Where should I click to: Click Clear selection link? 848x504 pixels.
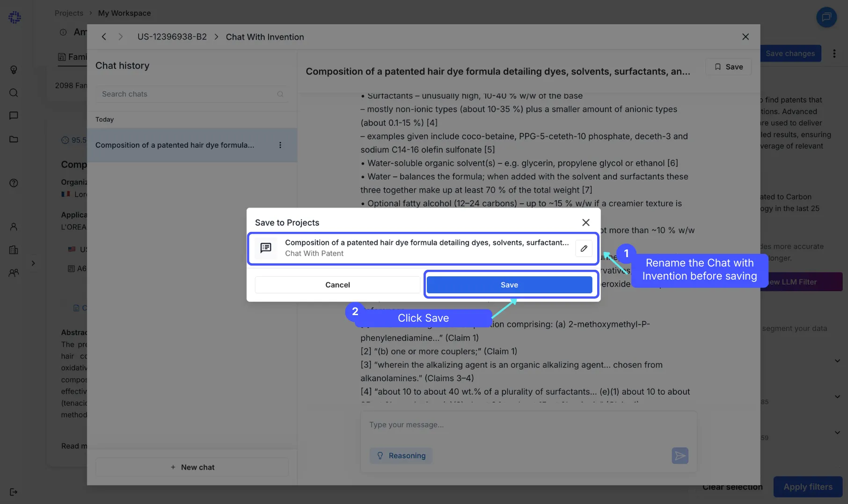(732, 487)
